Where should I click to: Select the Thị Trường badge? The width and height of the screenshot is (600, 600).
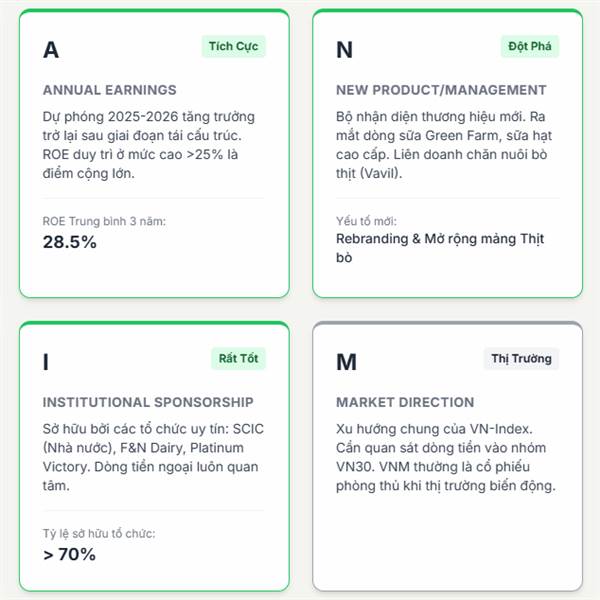point(521,359)
